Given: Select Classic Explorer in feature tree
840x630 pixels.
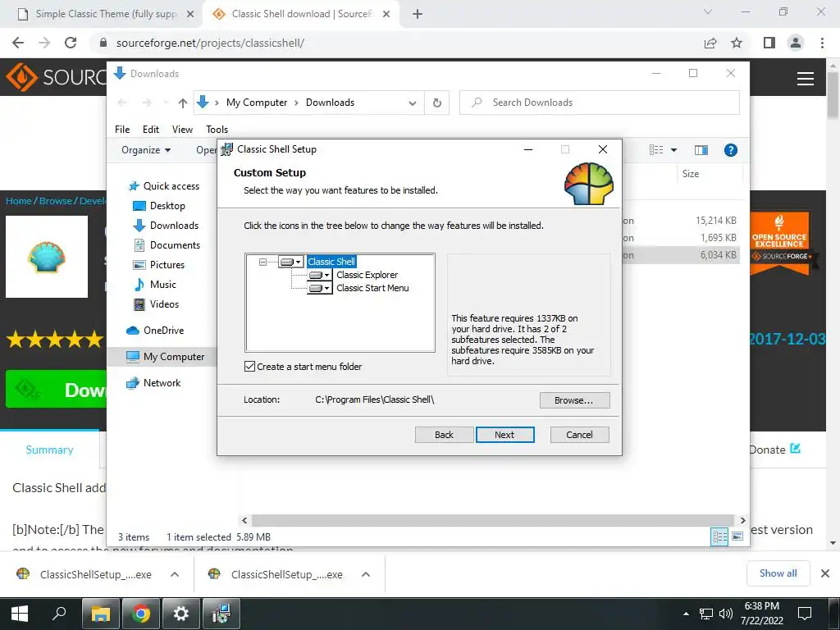Looking at the screenshot, I should [367, 275].
